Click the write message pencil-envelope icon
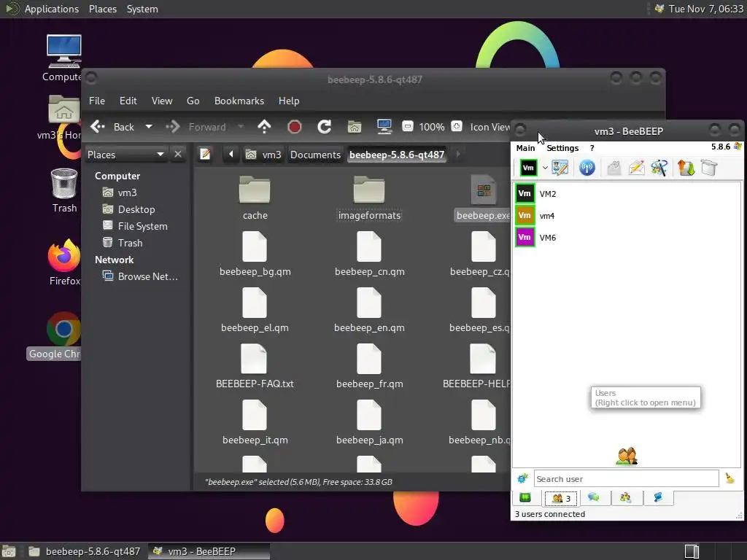This screenshot has width=747, height=560. 637,168
